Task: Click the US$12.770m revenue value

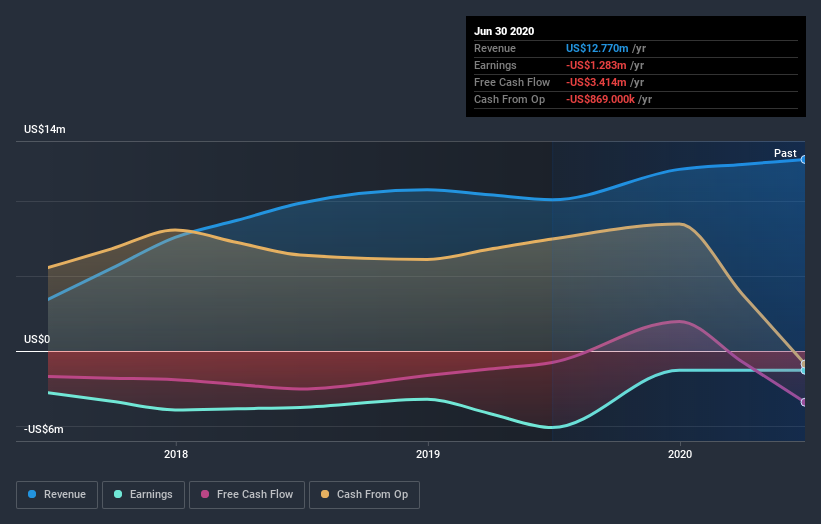Action: click(597, 48)
